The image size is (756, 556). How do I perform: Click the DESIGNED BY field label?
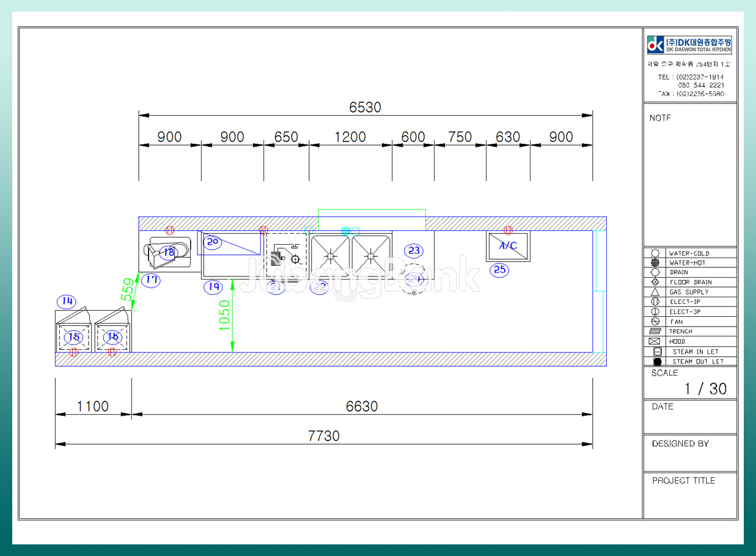tap(680, 444)
